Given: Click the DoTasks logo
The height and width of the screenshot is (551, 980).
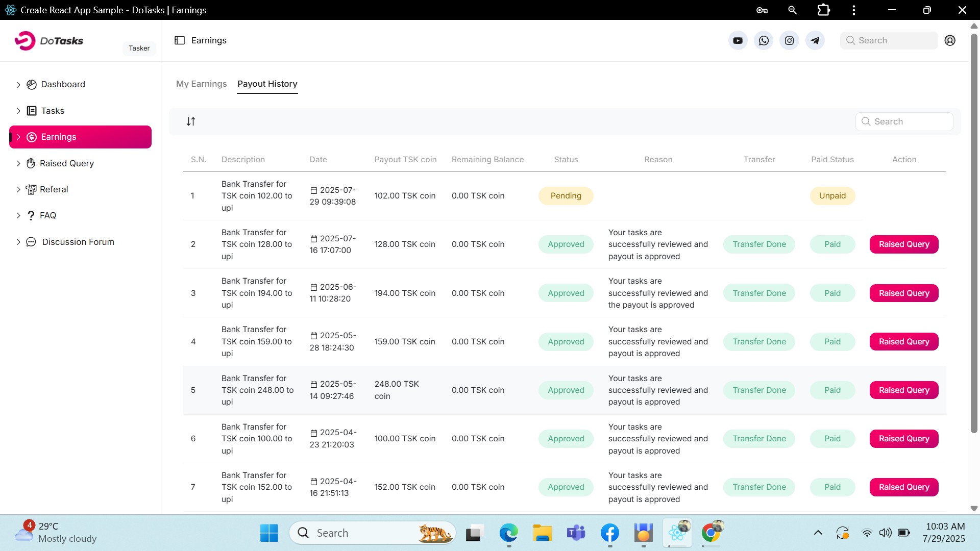Looking at the screenshot, I should pos(50,41).
